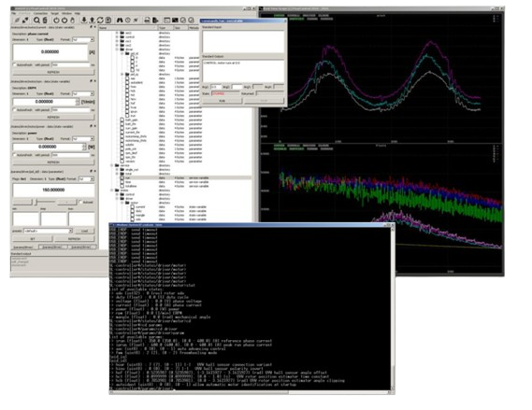This screenshot has width=532, height=410.
Task: Click the REFRESH button under phase current
Action: pos(53,72)
